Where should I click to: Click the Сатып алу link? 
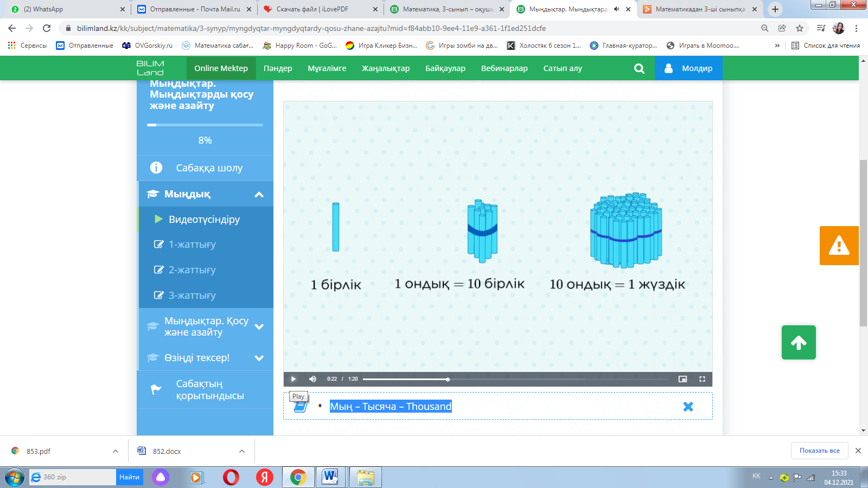point(563,68)
